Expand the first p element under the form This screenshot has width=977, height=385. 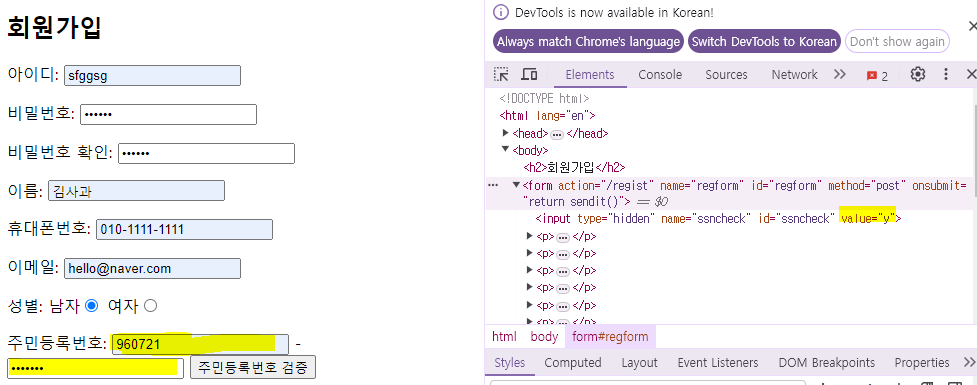click(x=530, y=236)
